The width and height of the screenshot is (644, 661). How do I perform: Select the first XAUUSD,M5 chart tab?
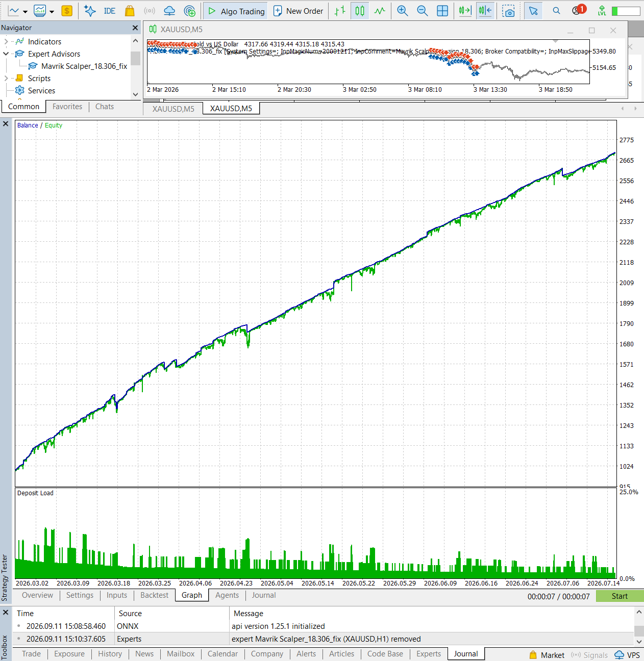(174, 109)
